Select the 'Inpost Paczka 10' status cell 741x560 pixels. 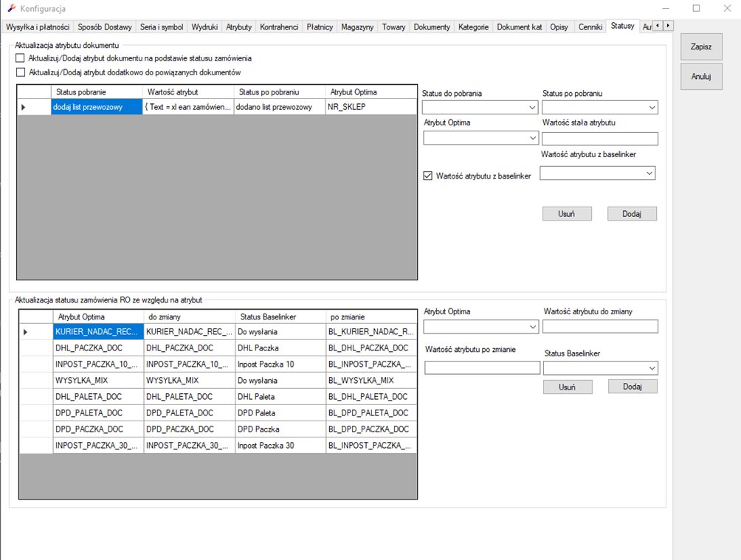click(280, 364)
